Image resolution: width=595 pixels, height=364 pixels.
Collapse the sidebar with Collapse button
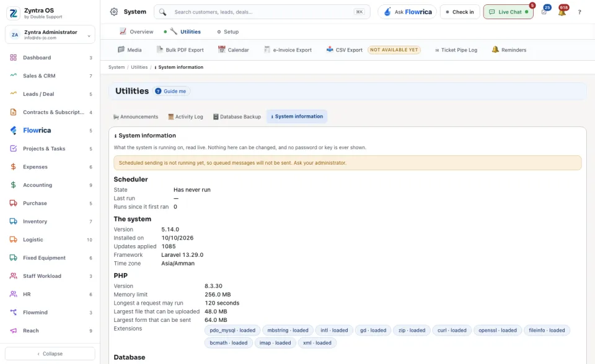pyautogui.click(x=50, y=353)
